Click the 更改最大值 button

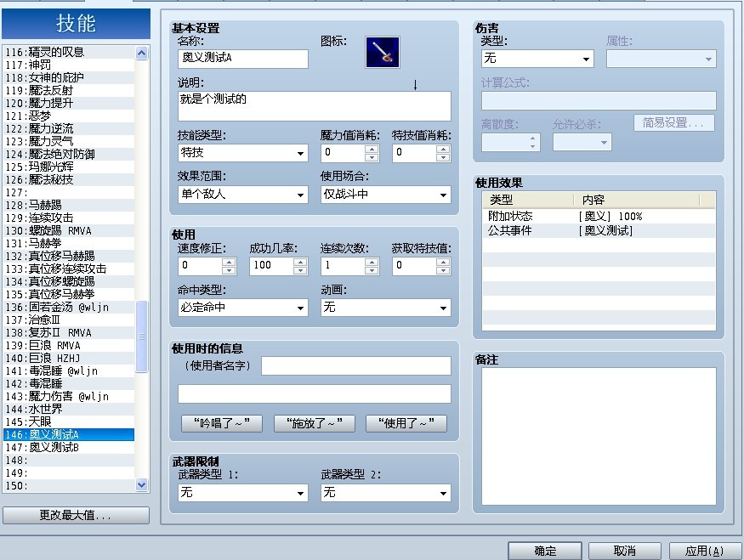tap(76, 515)
